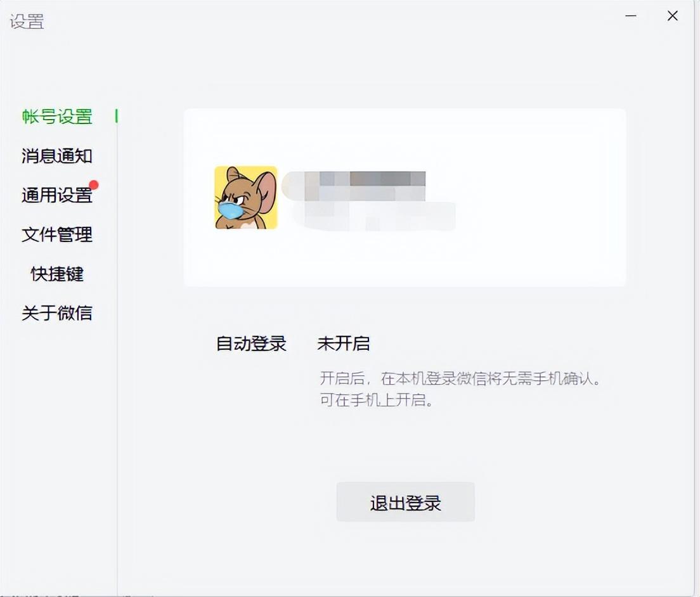Click the green indicator bar beside 帐号设置
Viewport: 700px width, 597px height.
pyautogui.click(x=116, y=116)
